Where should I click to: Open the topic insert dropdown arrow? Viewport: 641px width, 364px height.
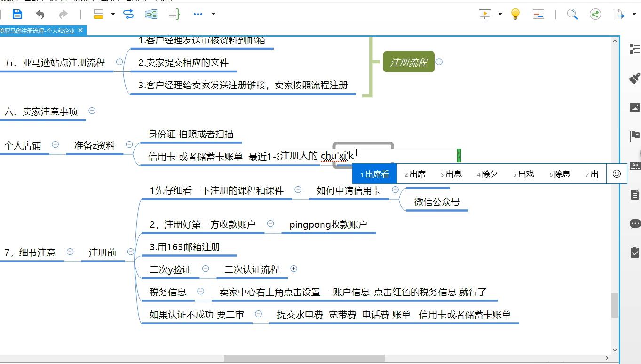pos(113,14)
